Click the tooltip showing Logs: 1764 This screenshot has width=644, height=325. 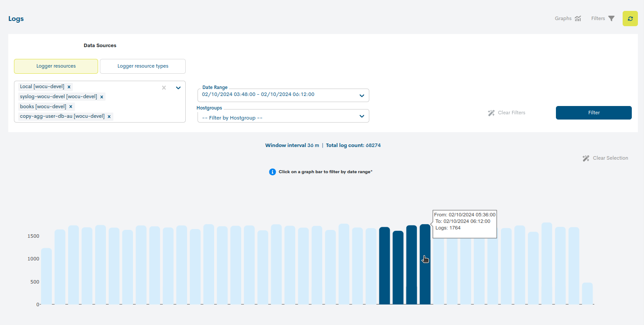click(x=465, y=224)
